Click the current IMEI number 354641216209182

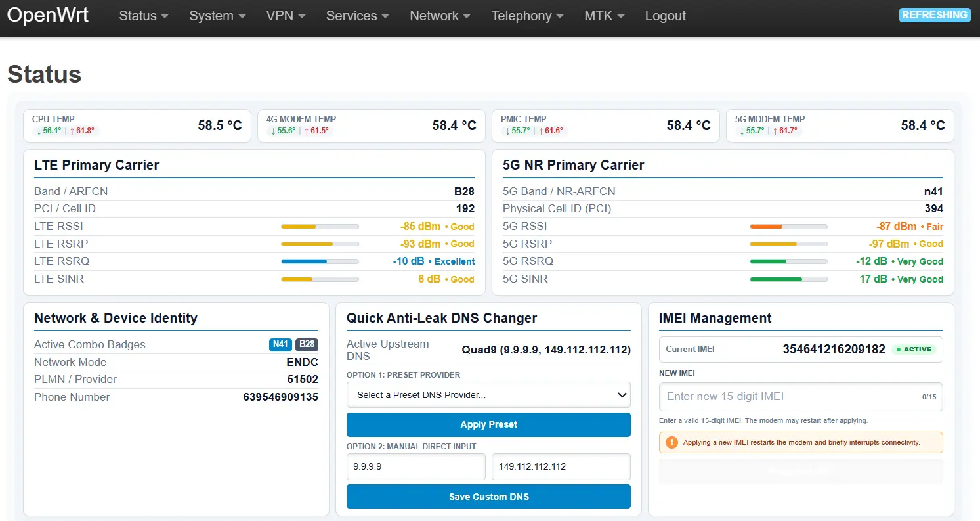click(834, 349)
